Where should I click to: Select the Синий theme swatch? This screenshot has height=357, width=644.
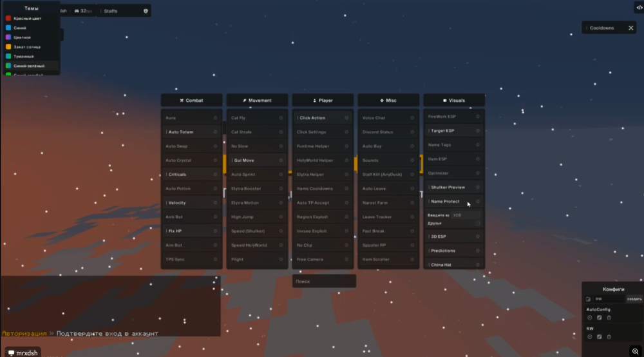click(8, 28)
